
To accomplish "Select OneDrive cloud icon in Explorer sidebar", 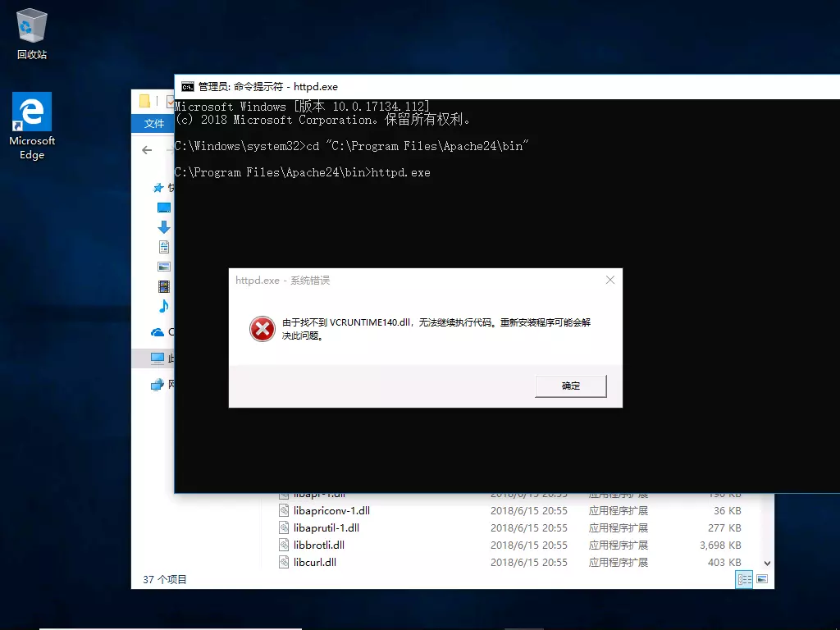I will click(157, 333).
